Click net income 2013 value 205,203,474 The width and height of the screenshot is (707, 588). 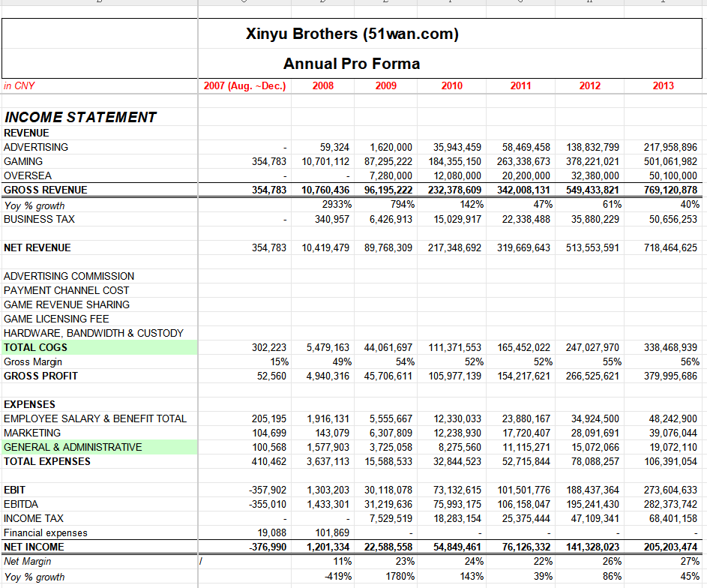pos(670,547)
